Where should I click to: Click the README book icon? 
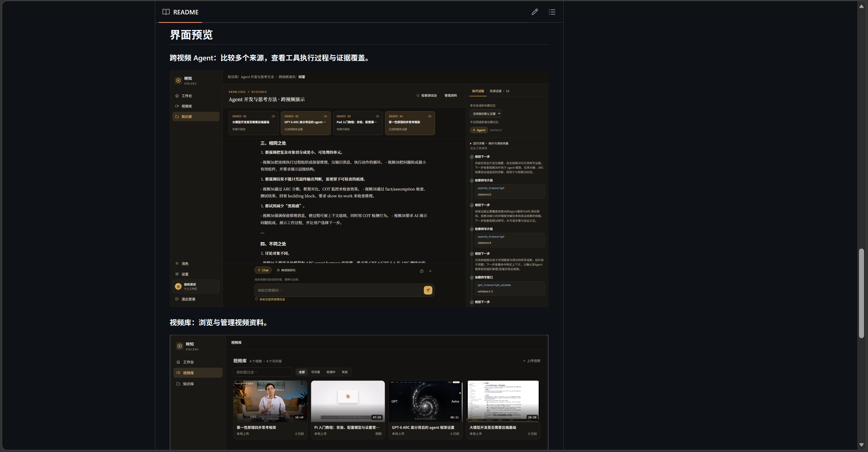tap(166, 12)
